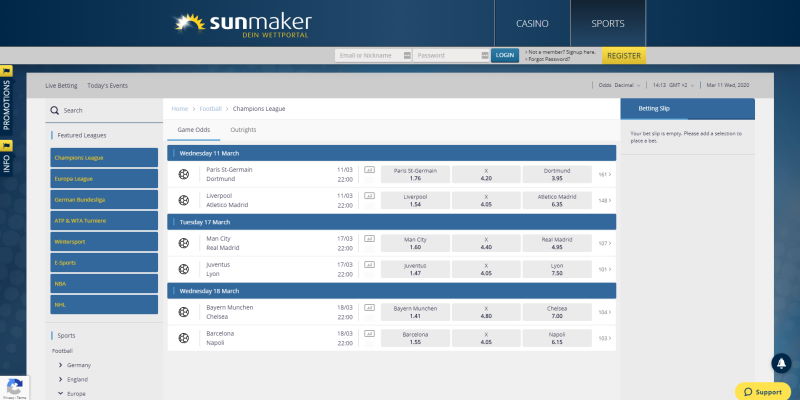This screenshot has width=800, height=400.
Task: Select Wintersport featured league
Action: point(104,241)
